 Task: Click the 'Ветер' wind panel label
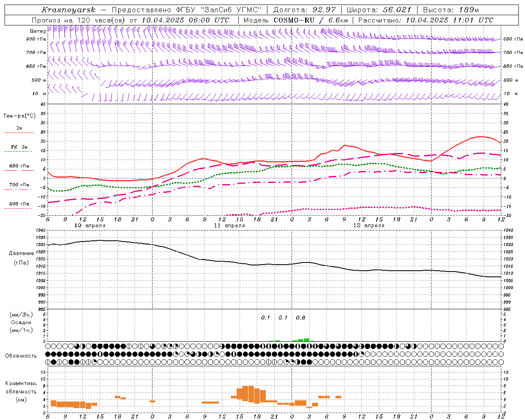[x=38, y=31]
